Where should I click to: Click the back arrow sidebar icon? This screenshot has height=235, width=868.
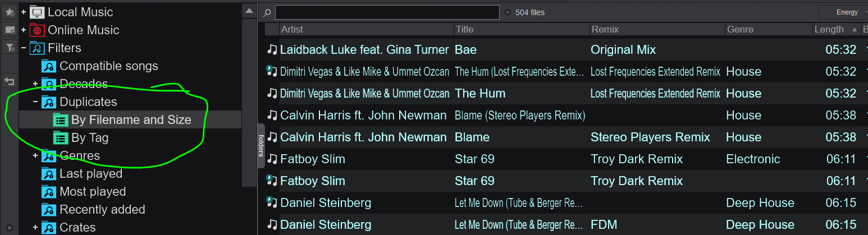tap(10, 81)
